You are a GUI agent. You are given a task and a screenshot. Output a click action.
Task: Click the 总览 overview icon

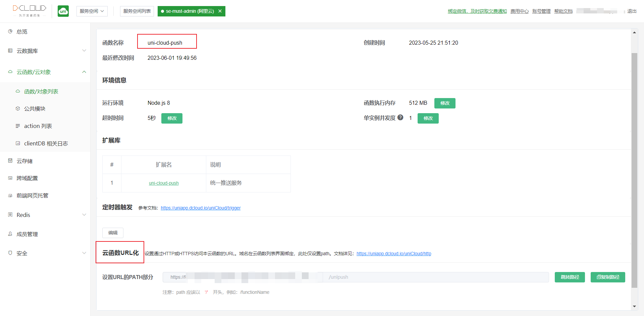[10, 31]
